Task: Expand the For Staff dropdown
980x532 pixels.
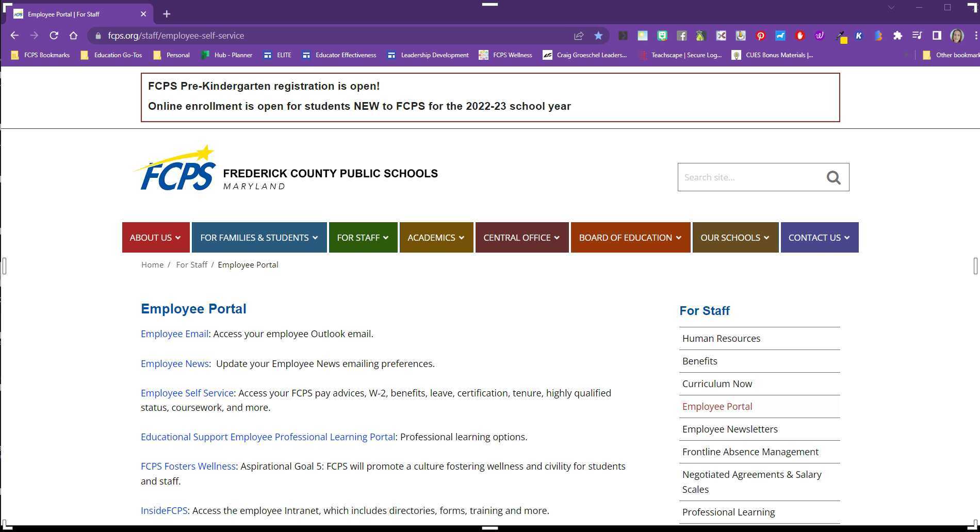Action: [x=363, y=238]
